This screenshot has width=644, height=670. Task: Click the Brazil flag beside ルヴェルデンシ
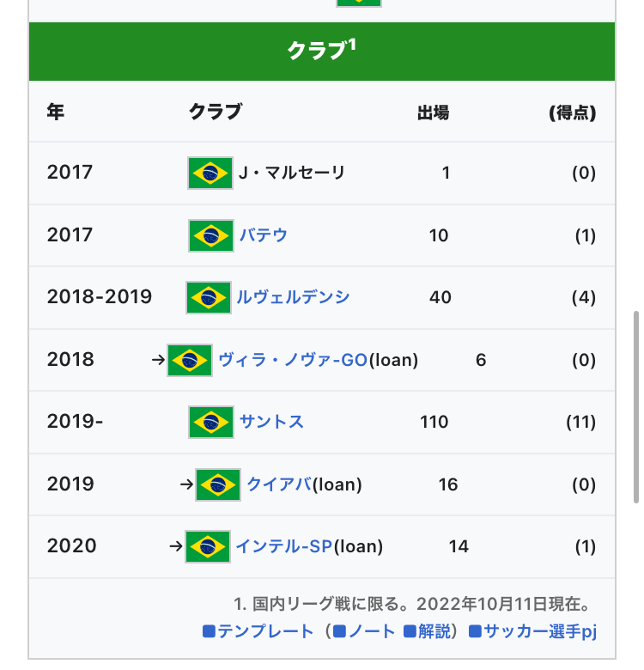[209, 297]
